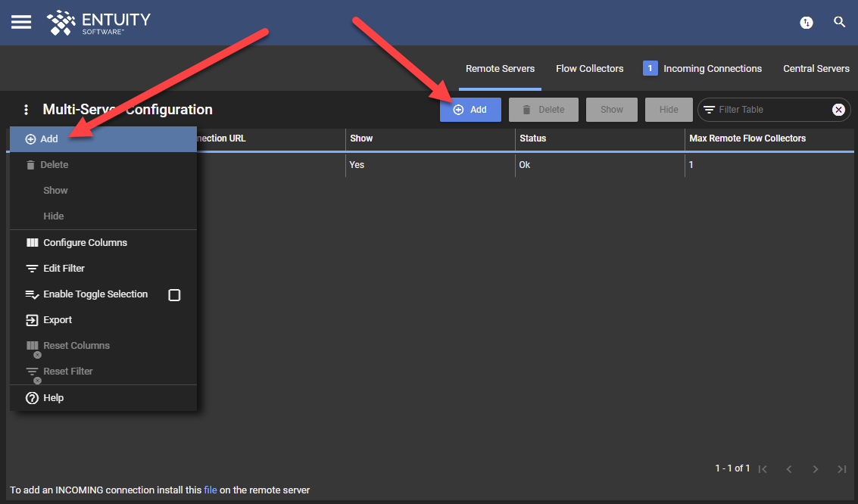Click the Show toolbar button

(x=612, y=110)
